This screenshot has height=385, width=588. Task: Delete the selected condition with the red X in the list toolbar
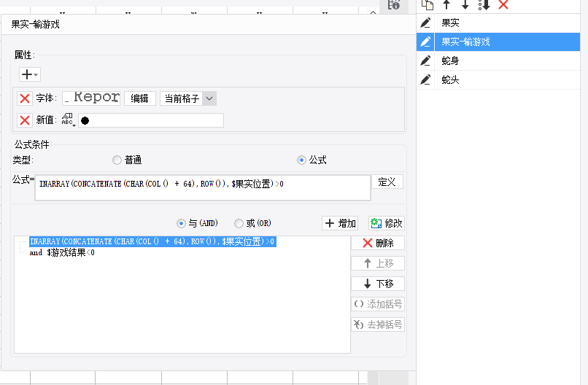(503, 4)
